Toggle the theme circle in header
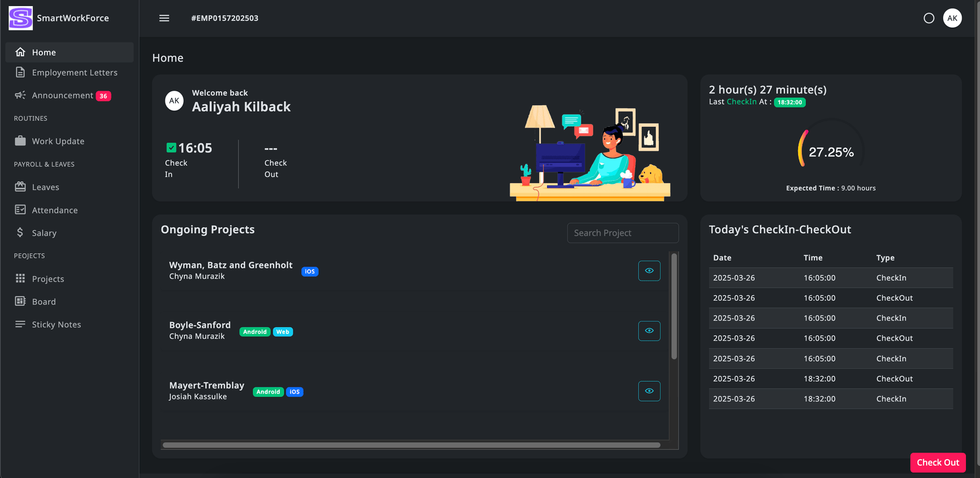The height and width of the screenshot is (478, 980). click(x=929, y=18)
